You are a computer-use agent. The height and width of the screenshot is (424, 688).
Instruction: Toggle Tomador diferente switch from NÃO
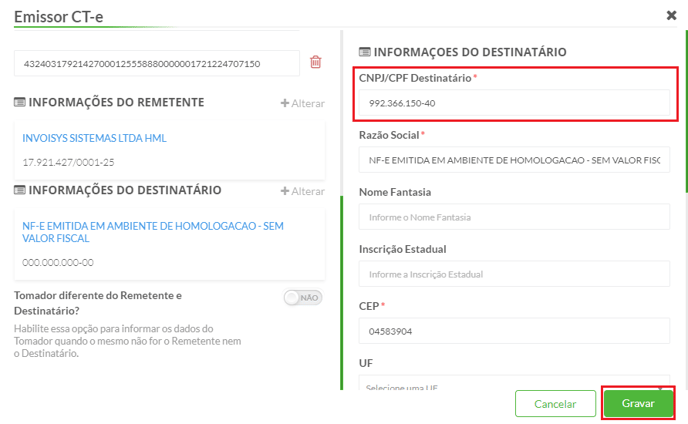(303, 298)
